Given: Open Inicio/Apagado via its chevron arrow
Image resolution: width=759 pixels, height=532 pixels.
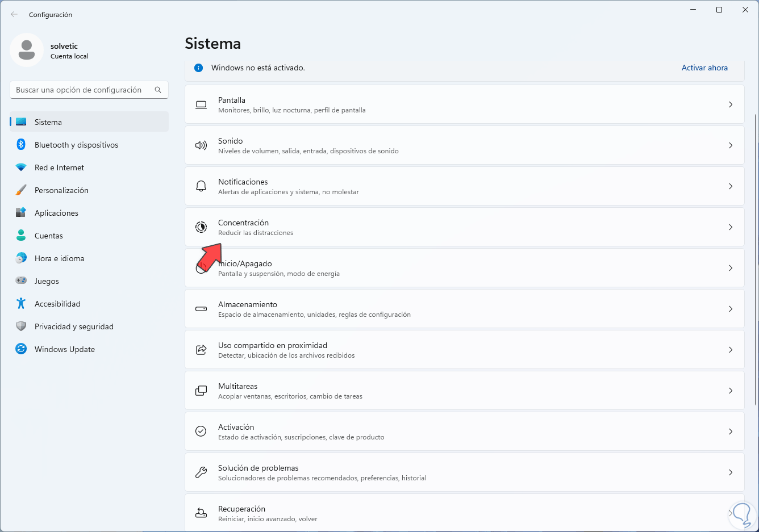Looking at the screenshot, I should [x=731, y=268].
